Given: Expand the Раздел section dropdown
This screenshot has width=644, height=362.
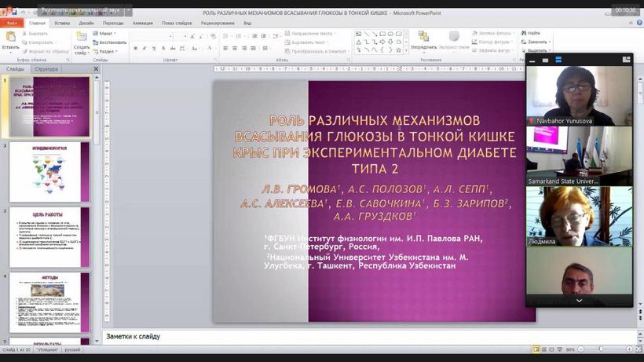Looking at the screenshot, I should pyautogui.click(x=105, y=51).
